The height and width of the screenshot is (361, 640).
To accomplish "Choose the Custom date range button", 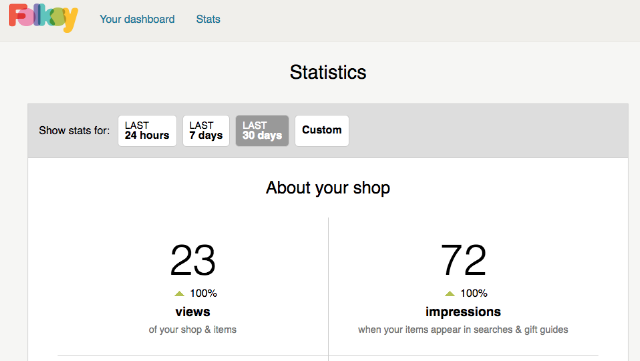I will tap(322, 131).
